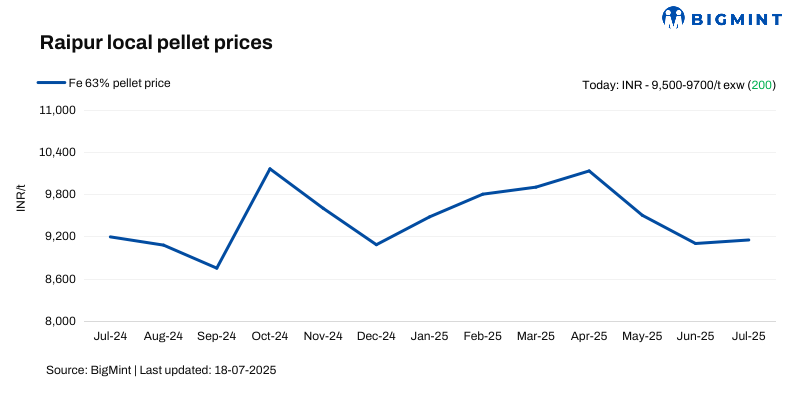Click the BIGMINT brand name text
The height and width of the screenshot is (400, 799).
(x=732, y=18)
